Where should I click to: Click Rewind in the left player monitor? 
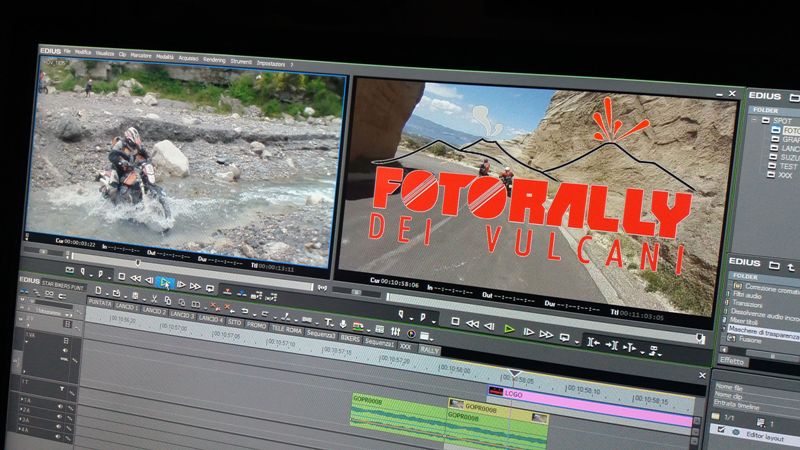[135, 278]
